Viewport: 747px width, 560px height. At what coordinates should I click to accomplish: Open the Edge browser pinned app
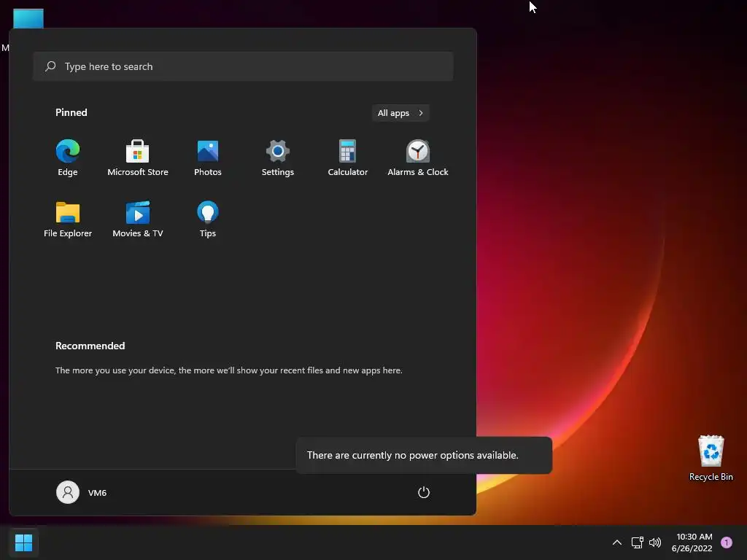pyautogui.click(x=68, y=157)
